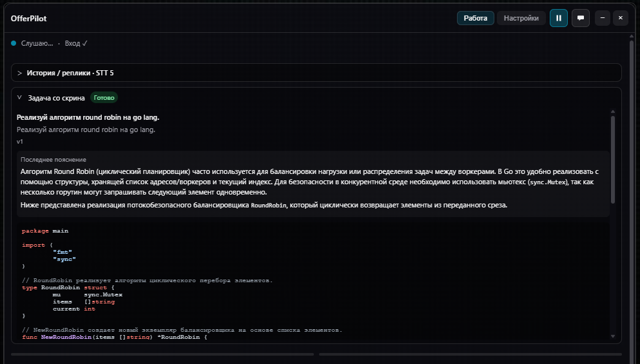Image resolution: width=640 pixels, height=364 pixels.
Task: Click the current int field line
Action: pos(74,309)
